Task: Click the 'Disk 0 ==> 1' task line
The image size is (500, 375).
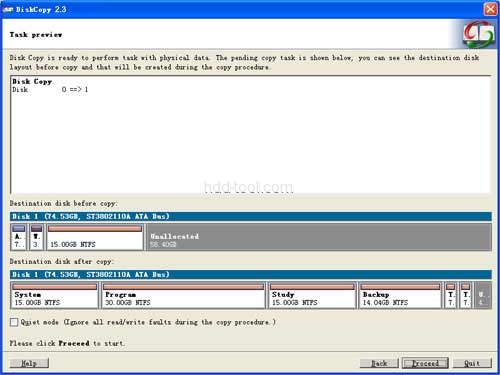Action: point(50,89)
